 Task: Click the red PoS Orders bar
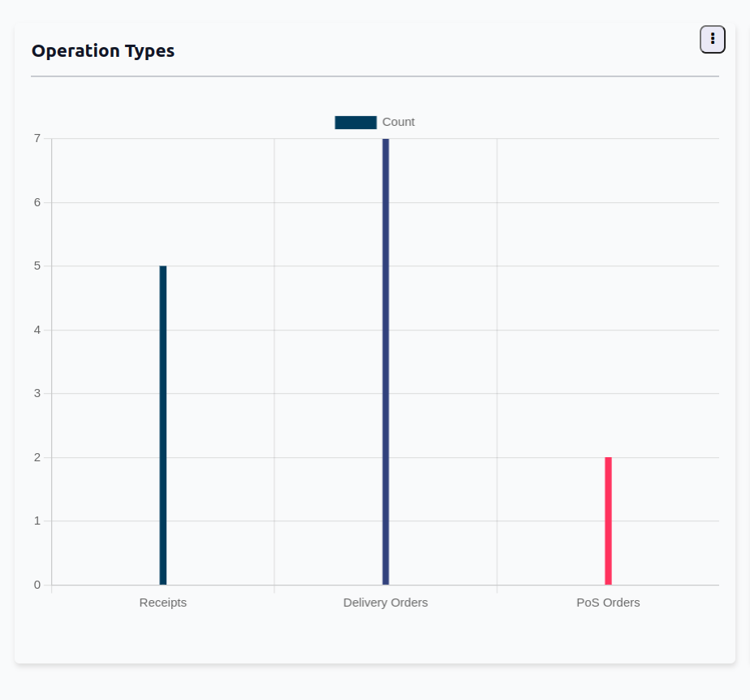click(x=608, y=521)
